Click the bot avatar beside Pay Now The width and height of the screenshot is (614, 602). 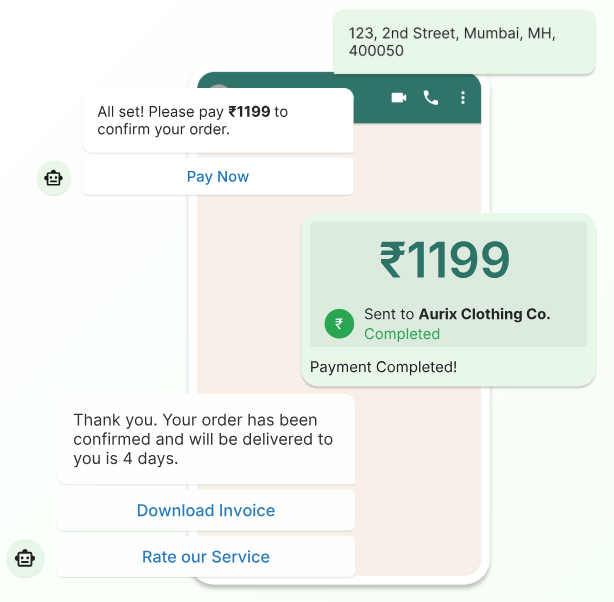[53, 178]
